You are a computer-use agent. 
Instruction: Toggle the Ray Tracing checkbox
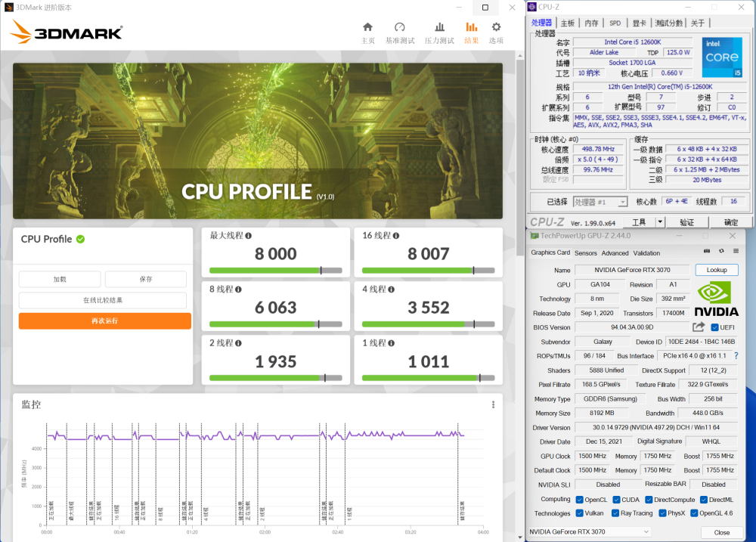click(x=615, y=513)
